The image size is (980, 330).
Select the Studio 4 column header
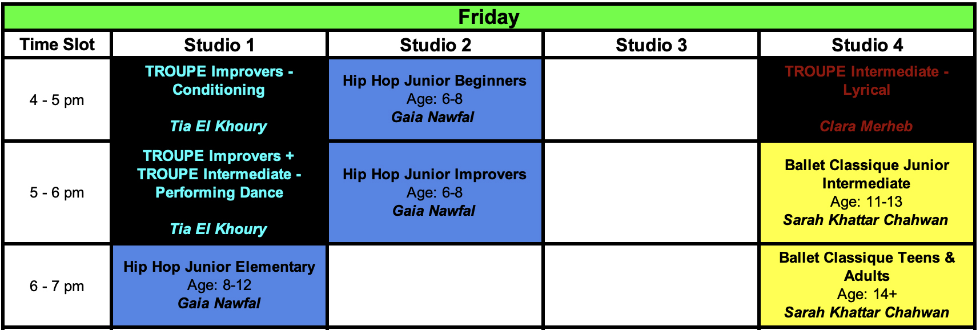867,45
